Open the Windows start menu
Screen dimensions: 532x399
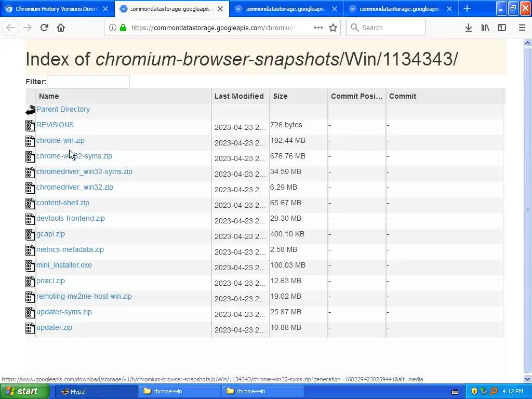point(25,391)
